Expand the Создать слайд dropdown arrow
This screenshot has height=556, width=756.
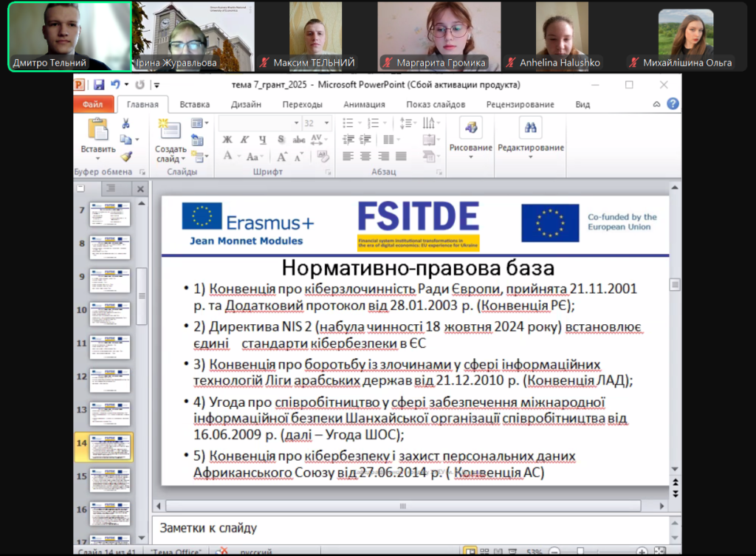click(x=183, y=159)
